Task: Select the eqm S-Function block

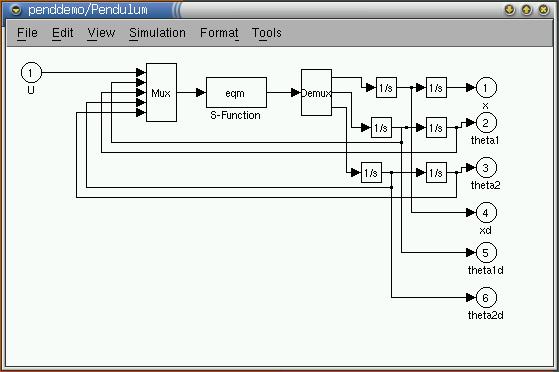Action: point(236,92)
